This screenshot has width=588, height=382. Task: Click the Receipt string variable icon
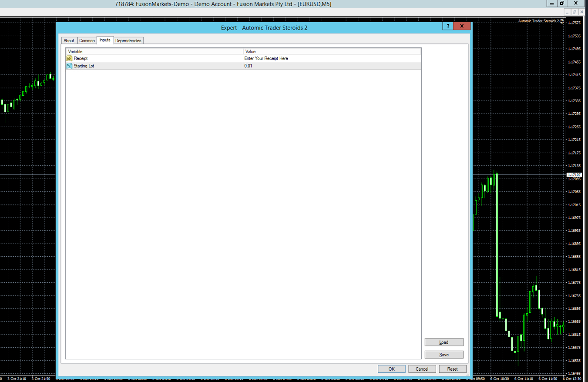pyautogui.click(x=69, y=58)
